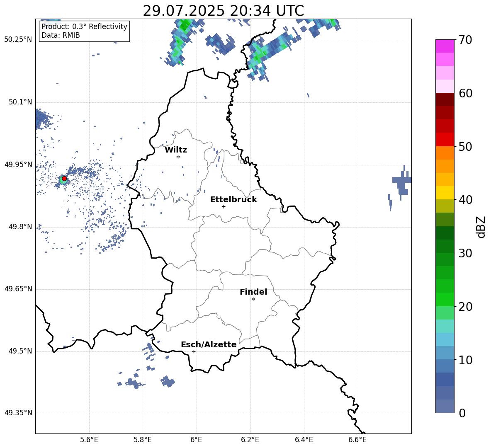The width and height of the screenshot is (491, 448).
Task: Click the colorbar tick value 20
Action: coord(465,307)
